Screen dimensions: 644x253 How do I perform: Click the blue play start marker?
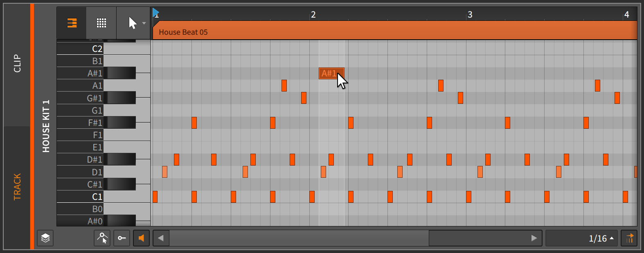155,13
